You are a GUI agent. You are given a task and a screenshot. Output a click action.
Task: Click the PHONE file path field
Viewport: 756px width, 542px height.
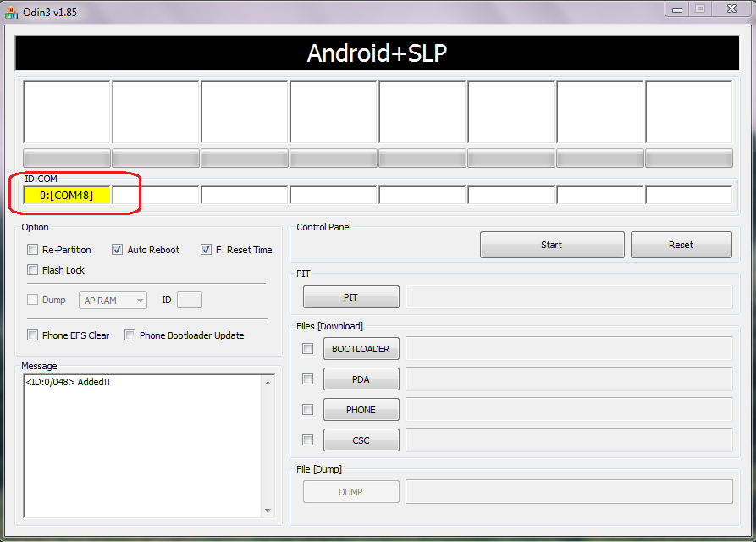[570, 410]
